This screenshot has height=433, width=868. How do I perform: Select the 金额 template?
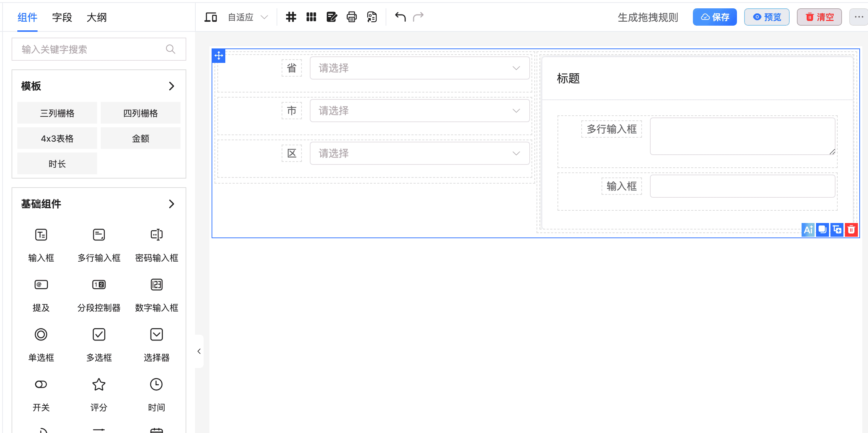(140, 138)
